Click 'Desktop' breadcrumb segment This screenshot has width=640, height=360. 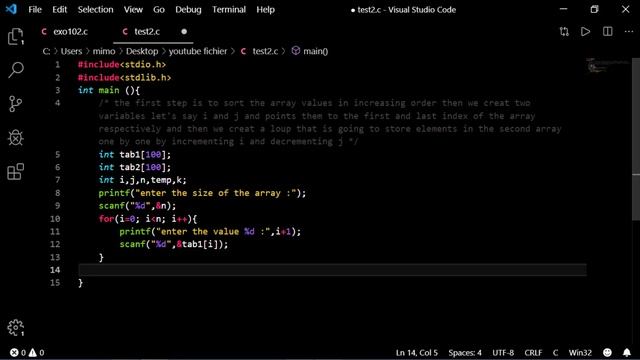pos(142,51)
